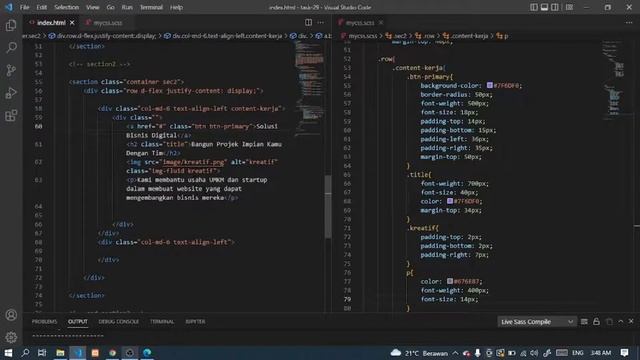
Task: Switch to the index.html editor tab
Action: pos(51,23)
